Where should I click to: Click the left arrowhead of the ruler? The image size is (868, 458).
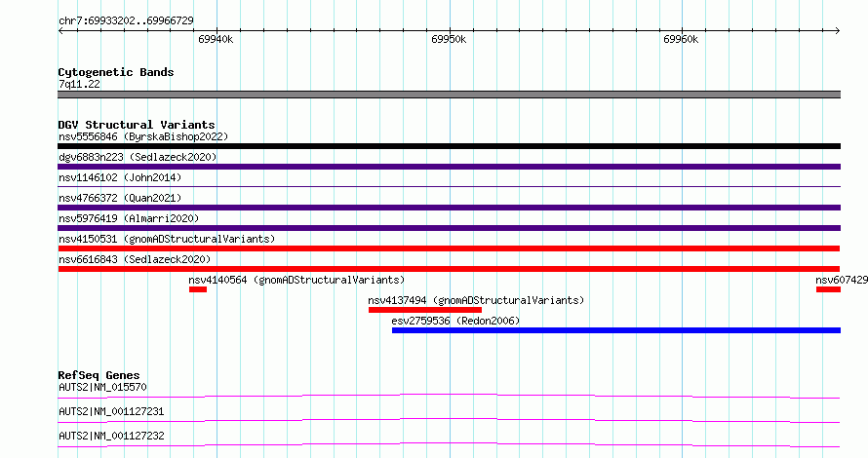coord(60,31)
